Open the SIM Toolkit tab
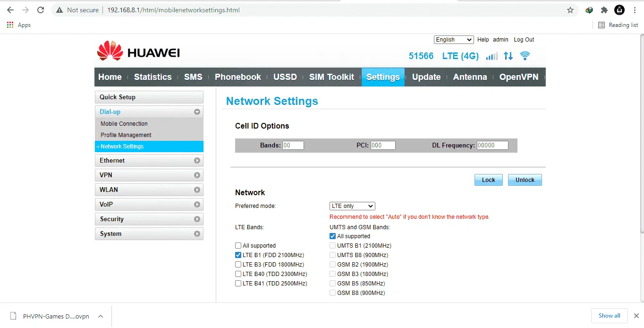This screenshot has width=644, height=328. coord(331,77)
